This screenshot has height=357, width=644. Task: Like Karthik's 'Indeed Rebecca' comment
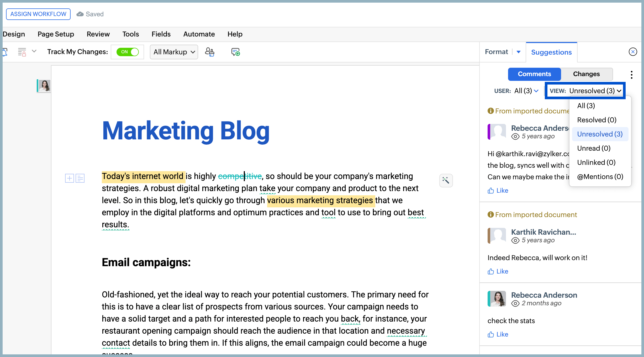[x=498, y=271]
